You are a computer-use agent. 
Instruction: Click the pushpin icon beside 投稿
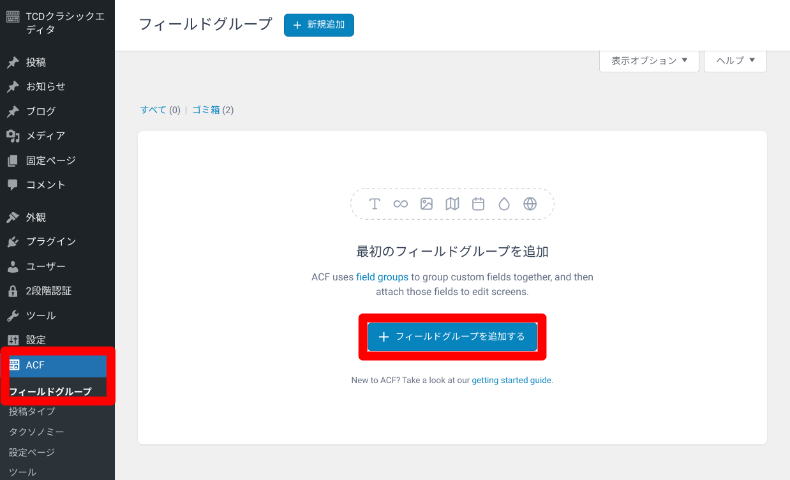click(x=13, y=62)
